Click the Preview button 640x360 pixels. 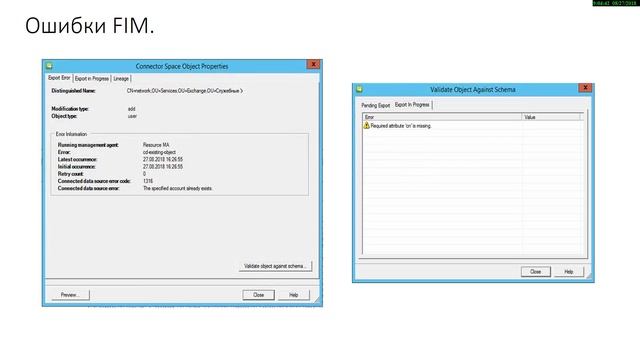tap(70, 295)
